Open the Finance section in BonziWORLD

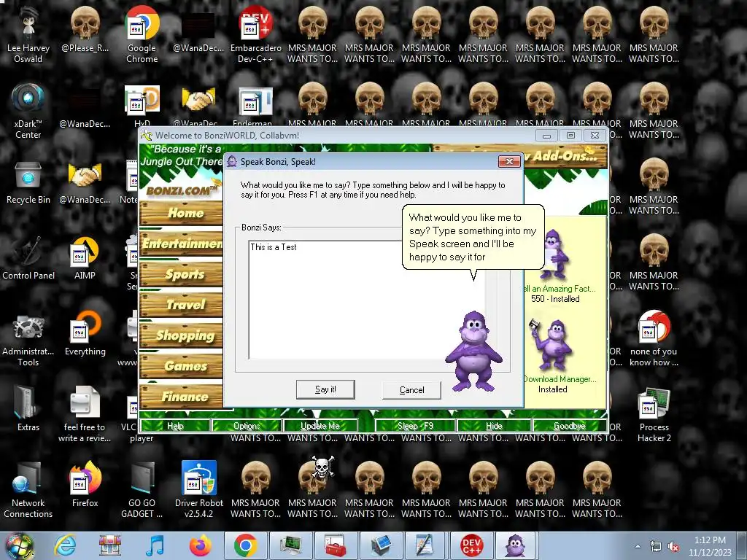(181, 396)
